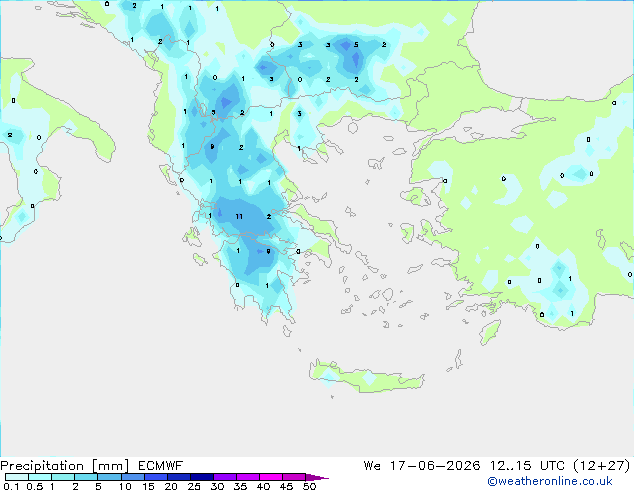Select the 30–35 mm purple swatch
The width and height of the screenshot is (634, 490).
[225, 477]
